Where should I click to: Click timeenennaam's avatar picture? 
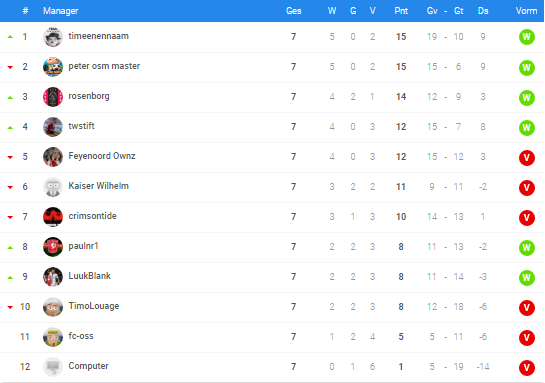pyautogui.click(x=53, y=37)
